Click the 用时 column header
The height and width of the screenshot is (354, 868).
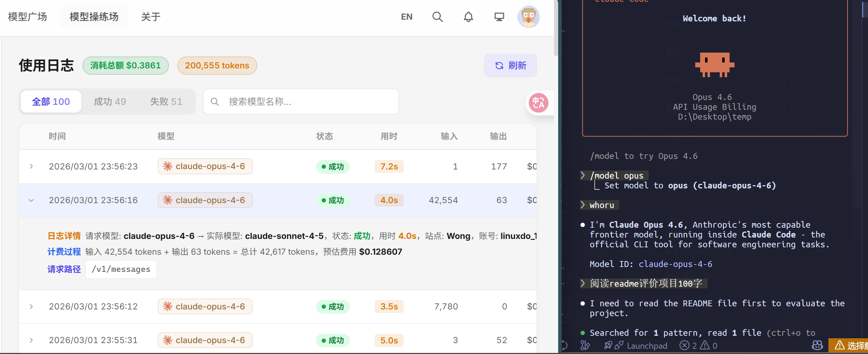click(389, 136)
